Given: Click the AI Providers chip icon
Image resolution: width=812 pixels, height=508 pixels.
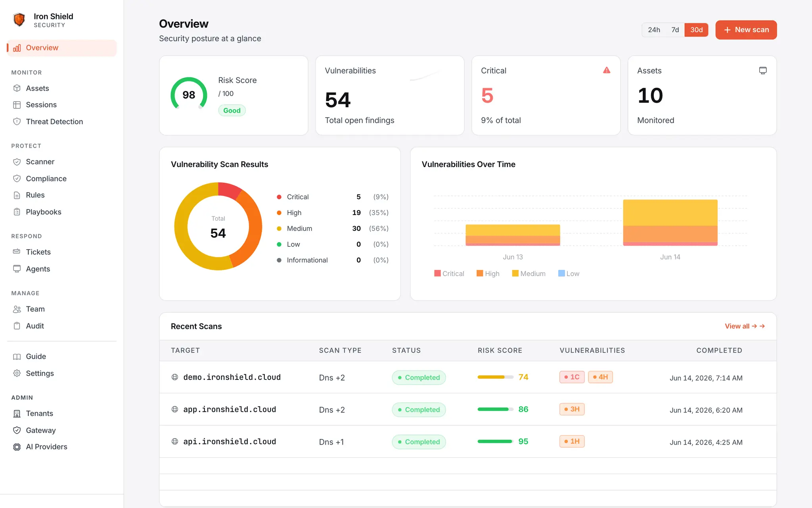Looking at the screenshot, I should tap(17, 447).
